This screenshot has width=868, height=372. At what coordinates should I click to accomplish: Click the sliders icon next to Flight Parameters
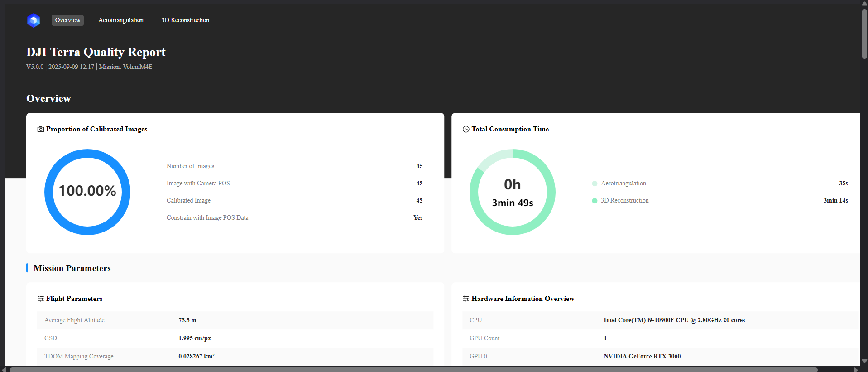pos(41,299)
